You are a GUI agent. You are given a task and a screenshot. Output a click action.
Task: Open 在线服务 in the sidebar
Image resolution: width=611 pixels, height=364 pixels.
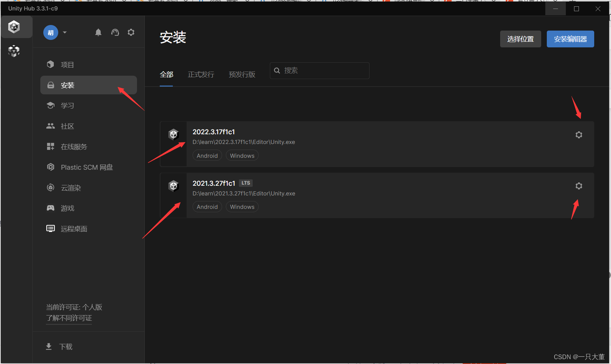point(88,147)
